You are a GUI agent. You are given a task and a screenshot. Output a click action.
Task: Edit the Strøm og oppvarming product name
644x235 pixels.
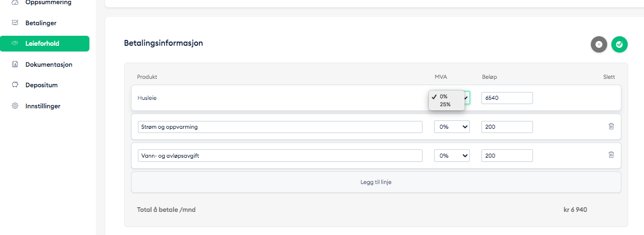279,127
